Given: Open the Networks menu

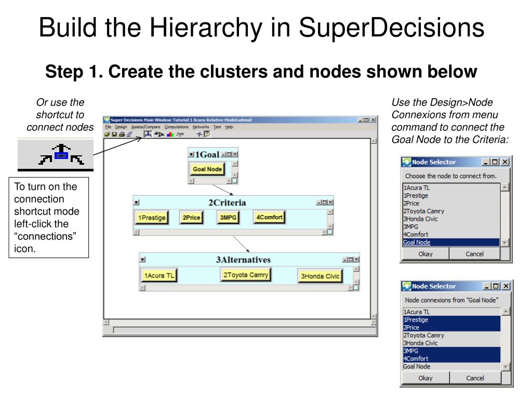Looking at the screenshot, I should click(201, 127).
